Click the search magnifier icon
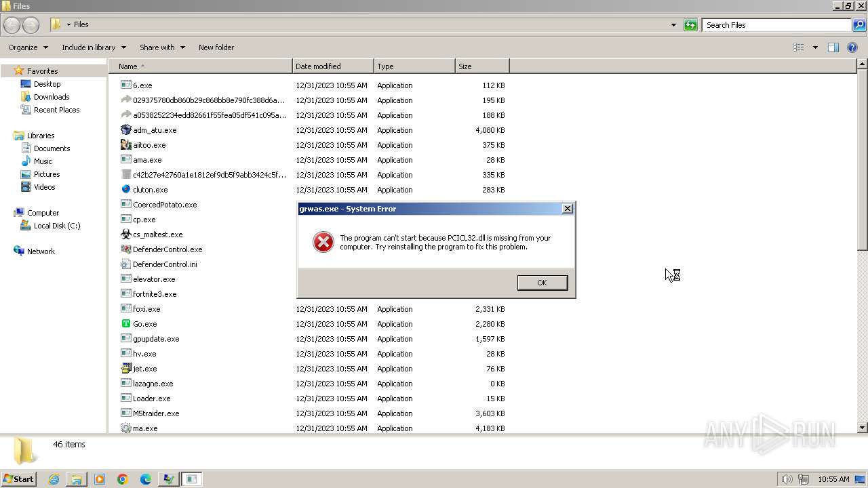 [x=859, y=25]
